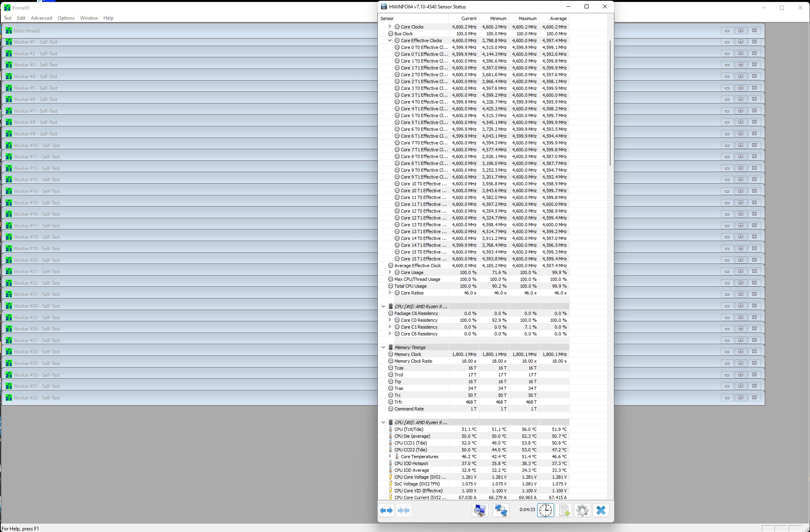
Task: Close sensors with blue X icon
Action: (601, 510)
